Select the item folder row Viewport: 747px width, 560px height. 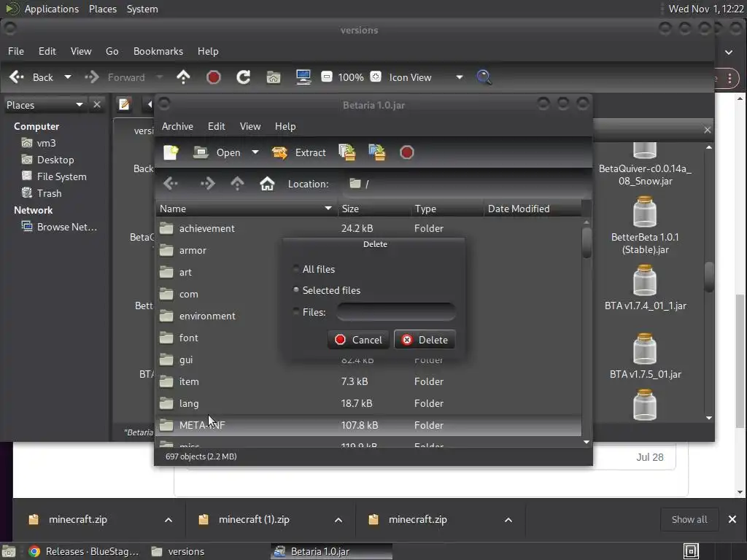click(x=368, y=381)
